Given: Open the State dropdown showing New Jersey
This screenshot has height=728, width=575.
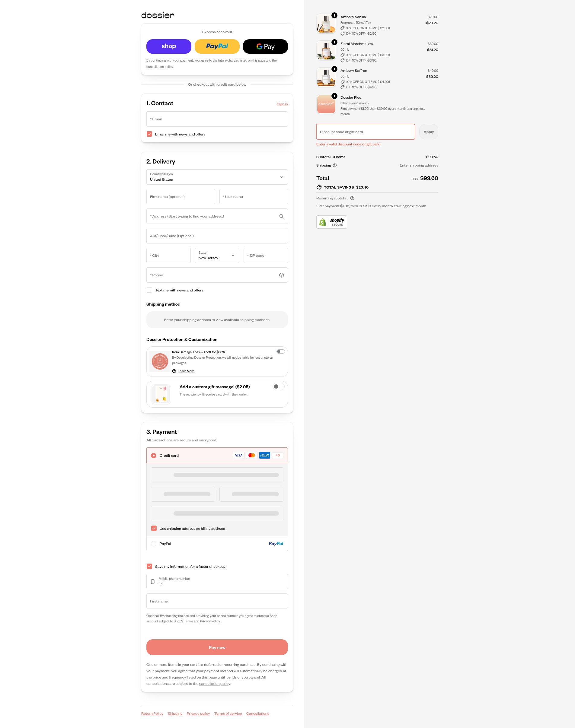Looking at the screenshot, I should (x=217, y=255).
